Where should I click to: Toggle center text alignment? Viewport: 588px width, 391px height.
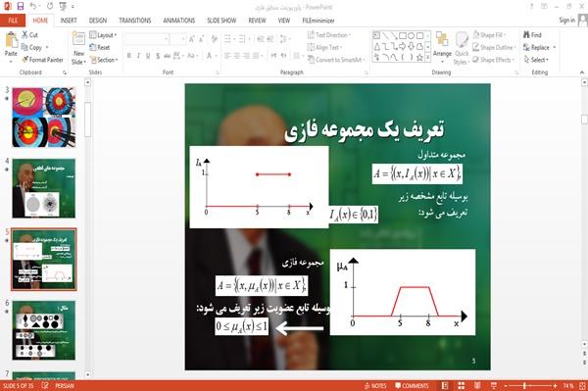tap(236, 56)
